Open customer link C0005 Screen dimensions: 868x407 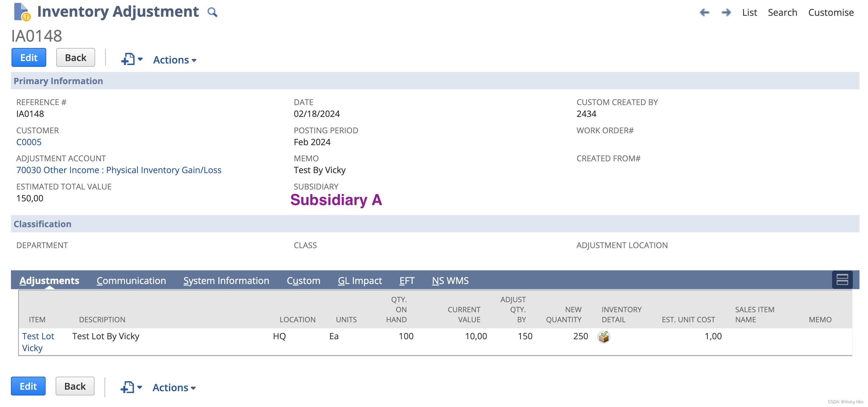29,142
